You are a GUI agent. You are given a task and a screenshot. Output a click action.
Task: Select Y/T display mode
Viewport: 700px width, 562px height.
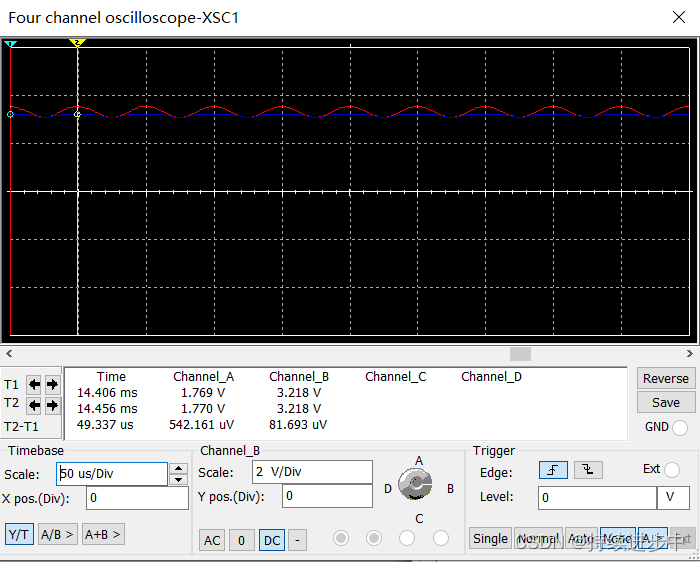point(19,534)
